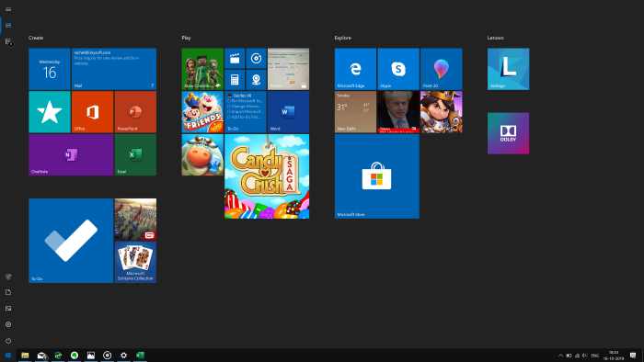Launch the PowerPoint tile
The width and height of the screenshot is (644, 362).
click(x=135, y=112)
